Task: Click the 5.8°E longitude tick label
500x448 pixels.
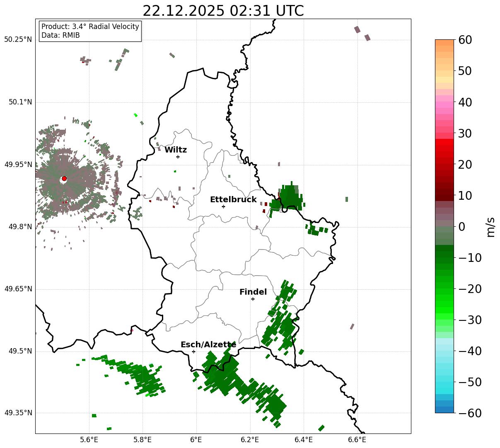Action: pos(143,440)
